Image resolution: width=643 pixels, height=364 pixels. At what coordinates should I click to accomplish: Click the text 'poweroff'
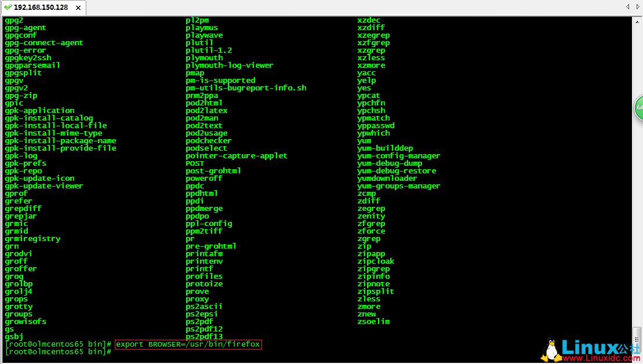click(204, 179)
